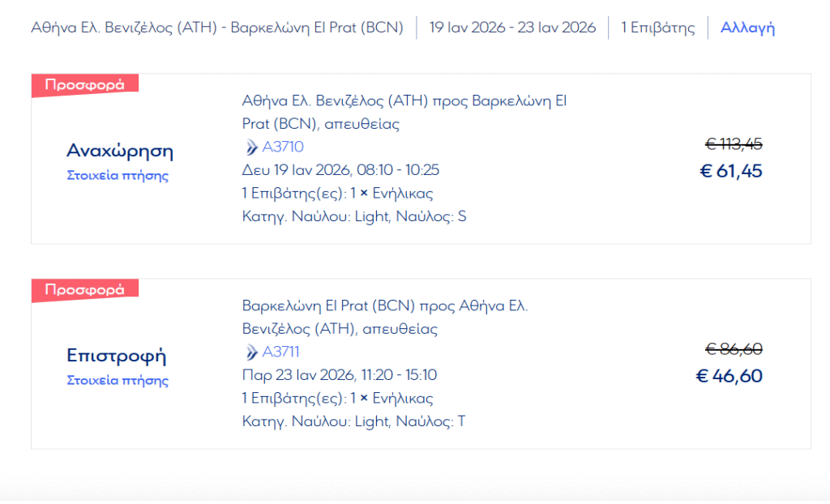Click the airline logo icon beside A3710
The image size is (830, 504).
[250, 147]
